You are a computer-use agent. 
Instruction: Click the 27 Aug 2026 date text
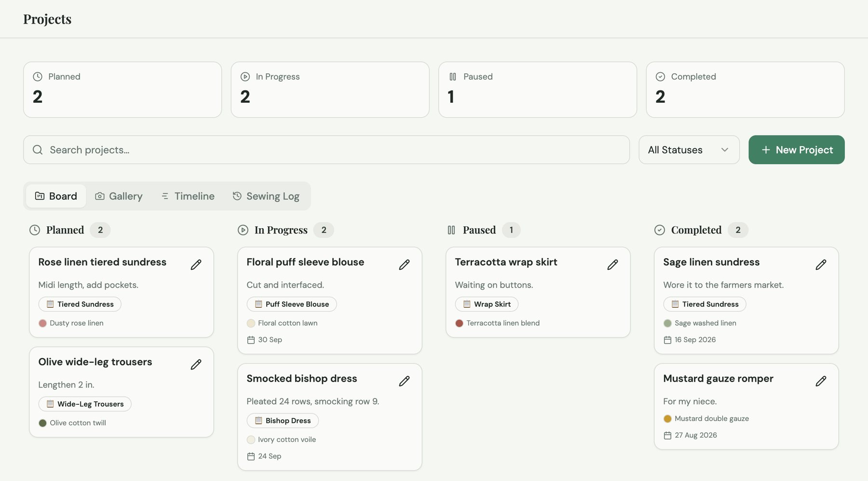coord(696,435)
